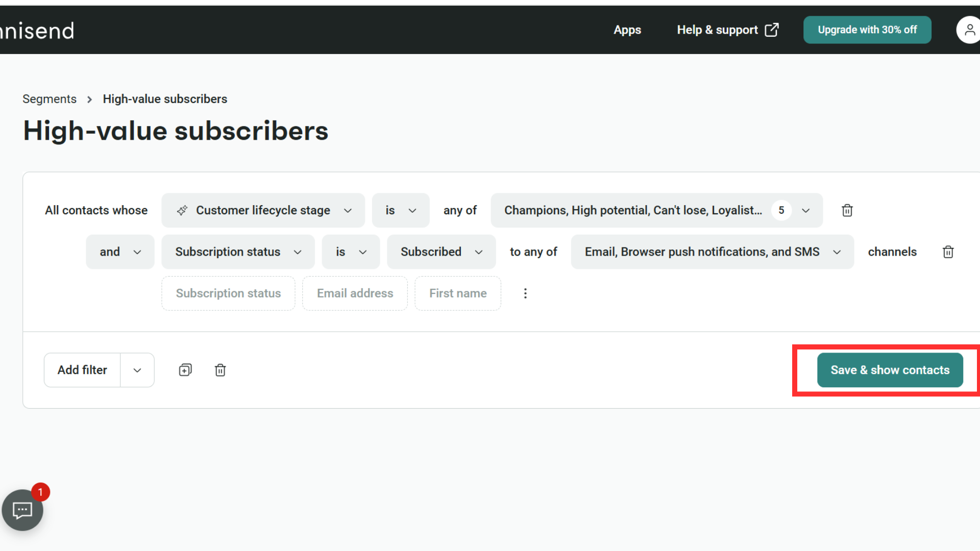
Task: Expand the Add filter arrow dropdown
Action: [137, 370]
